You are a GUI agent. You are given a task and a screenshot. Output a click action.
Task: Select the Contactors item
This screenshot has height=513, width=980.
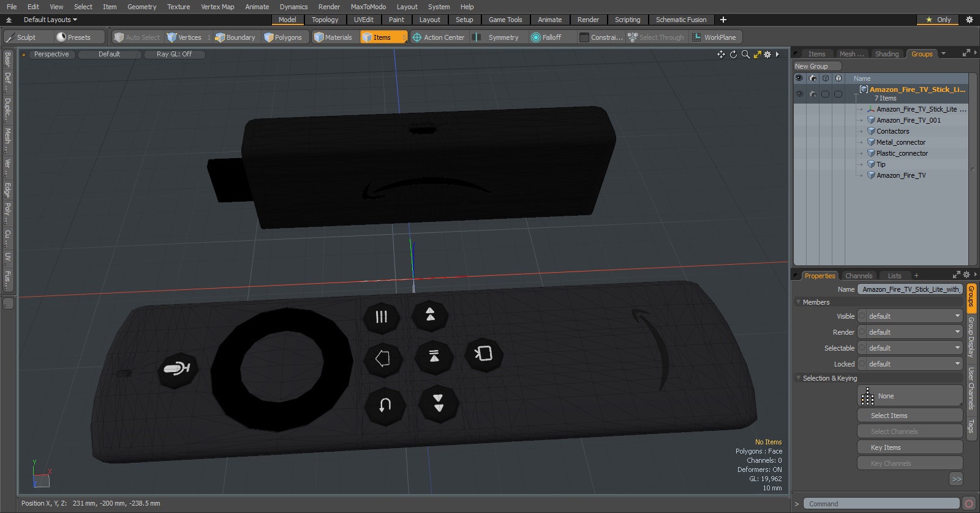892,131
